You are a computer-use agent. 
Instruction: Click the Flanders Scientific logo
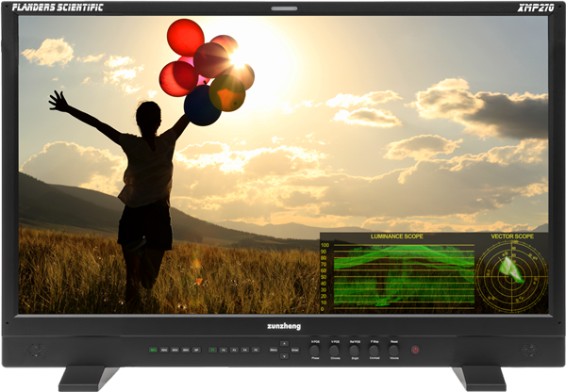pos(58,8)
